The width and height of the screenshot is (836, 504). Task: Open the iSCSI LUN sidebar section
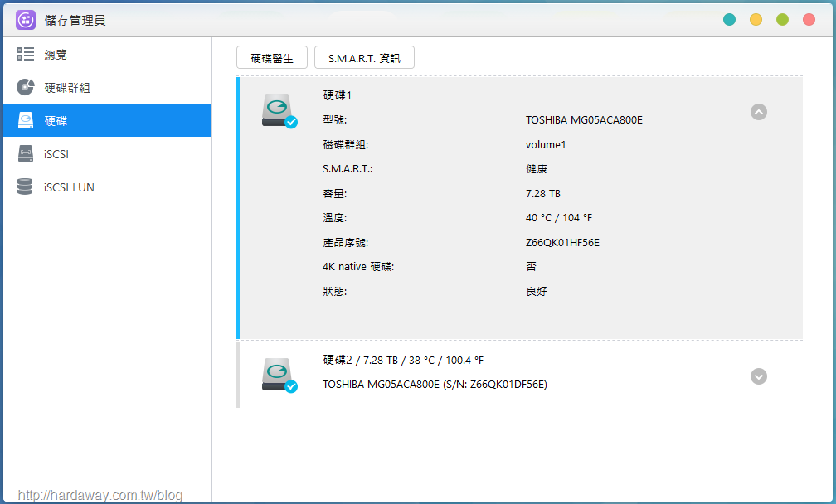(107, 187)
